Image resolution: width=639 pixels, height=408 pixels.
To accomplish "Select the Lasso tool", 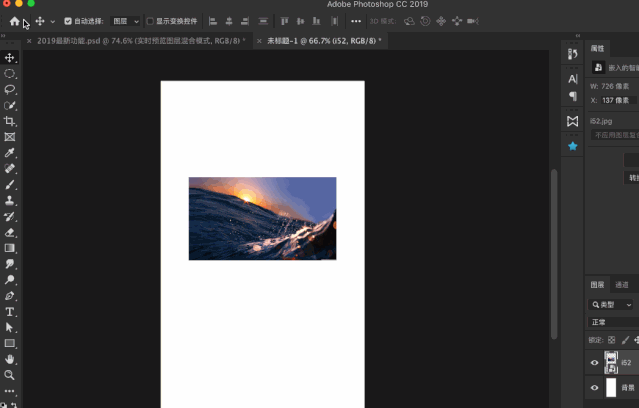I will tap(9, 89).
